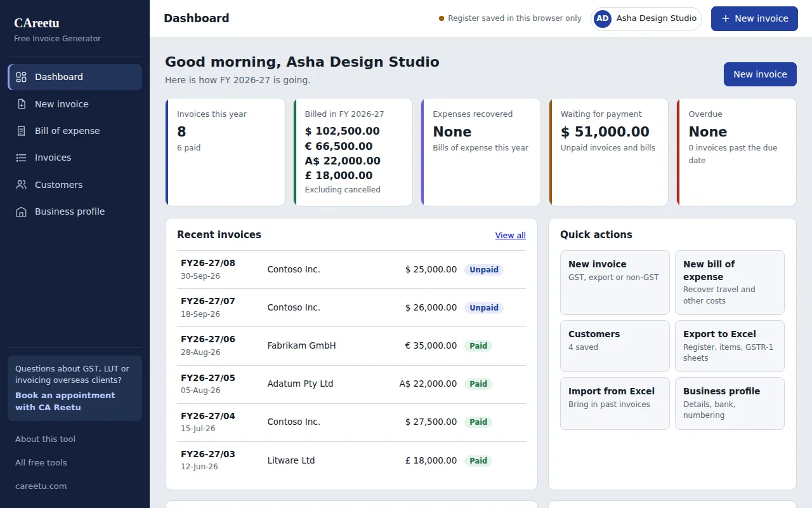
Task: Click the Overdue stat card
Action: 737,152
